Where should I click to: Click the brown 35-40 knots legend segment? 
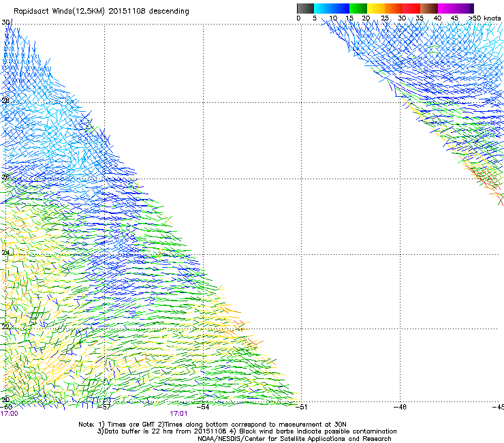(x=429, y=8)
